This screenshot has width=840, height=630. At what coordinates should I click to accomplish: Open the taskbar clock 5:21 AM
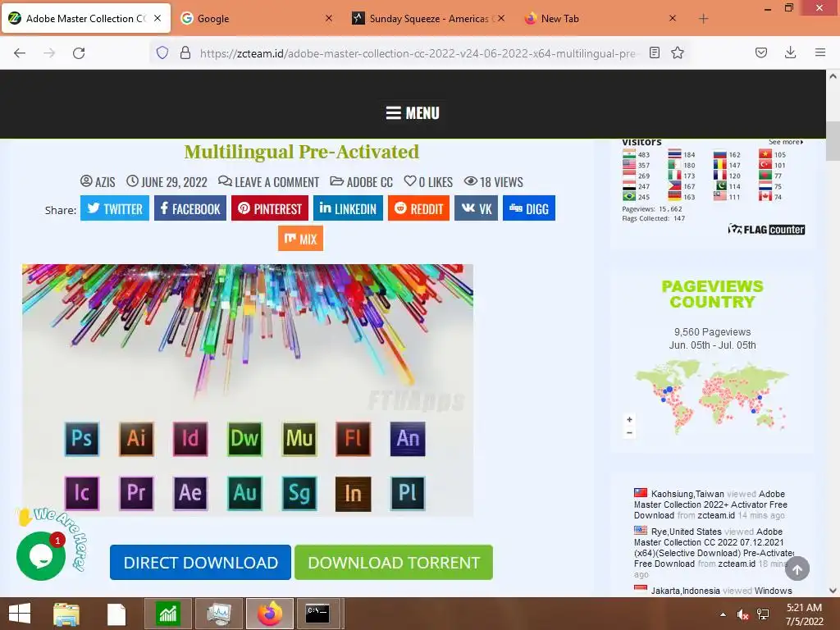[x=804, y=614]
